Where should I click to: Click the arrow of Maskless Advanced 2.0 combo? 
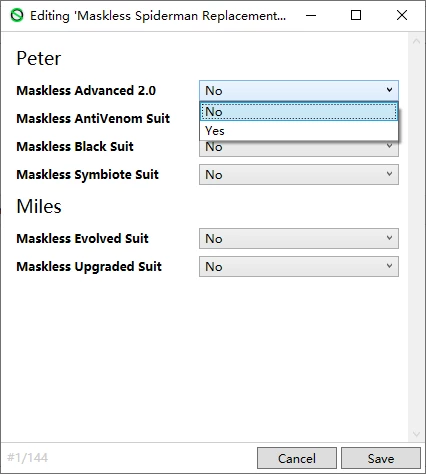(x=389, y=90)
